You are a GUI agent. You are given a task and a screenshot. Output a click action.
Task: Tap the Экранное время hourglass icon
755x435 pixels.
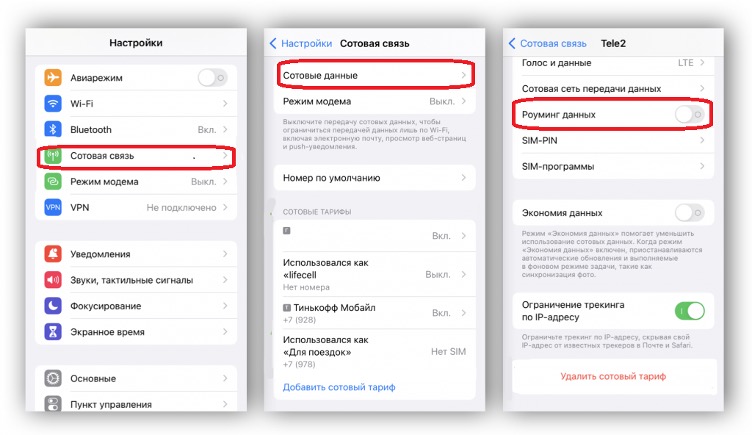(x=53, y=331)
